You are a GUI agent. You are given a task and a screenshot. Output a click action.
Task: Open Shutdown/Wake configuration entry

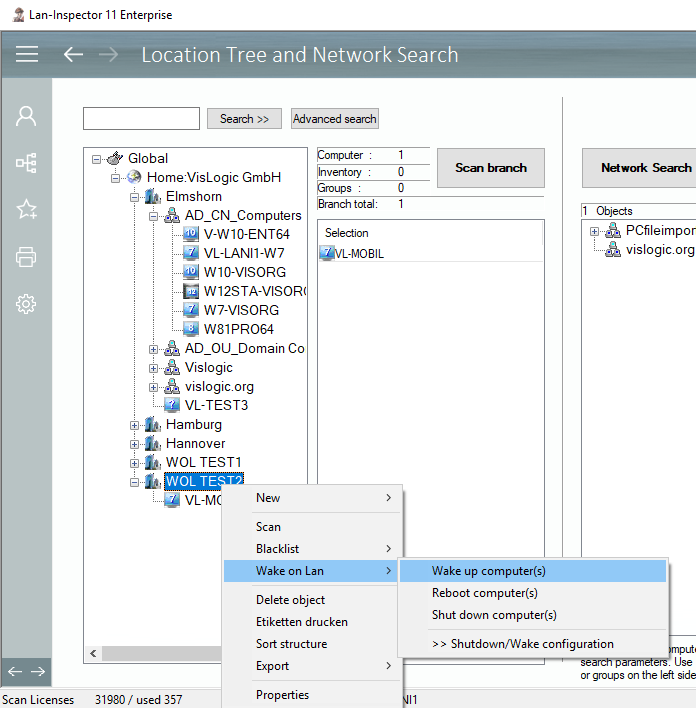[522, 644]
